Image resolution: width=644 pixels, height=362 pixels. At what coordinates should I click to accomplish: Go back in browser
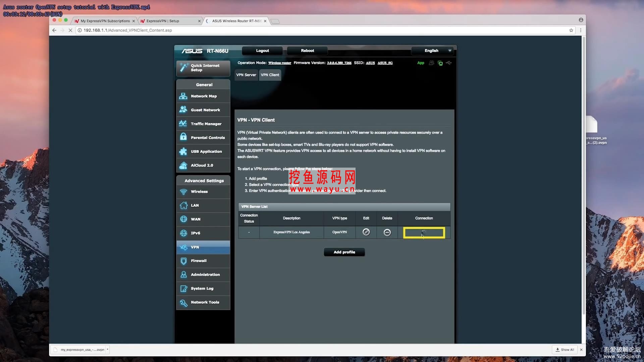coord(54,30)
